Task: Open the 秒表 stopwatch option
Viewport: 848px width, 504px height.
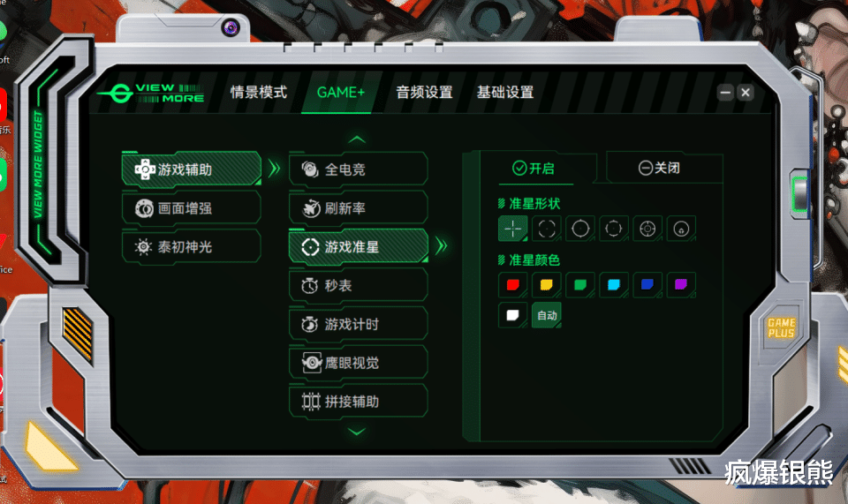Action: point(359,286)
